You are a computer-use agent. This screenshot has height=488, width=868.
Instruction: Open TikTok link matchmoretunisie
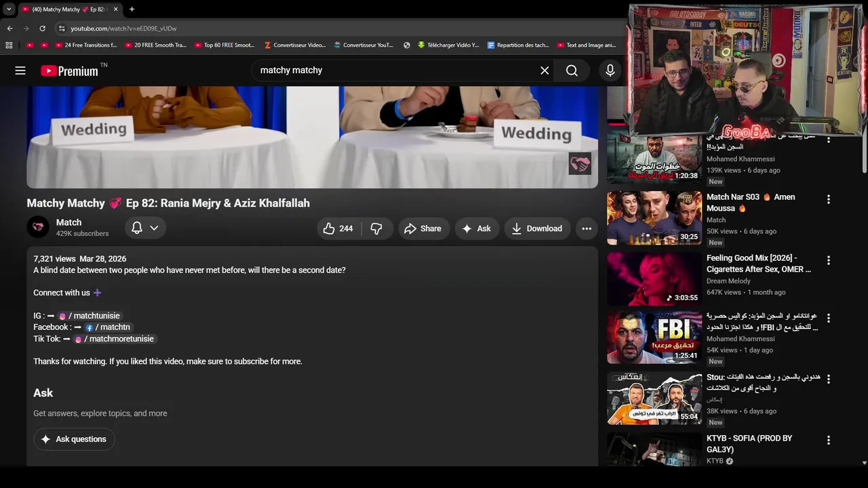tap(115, 339)
